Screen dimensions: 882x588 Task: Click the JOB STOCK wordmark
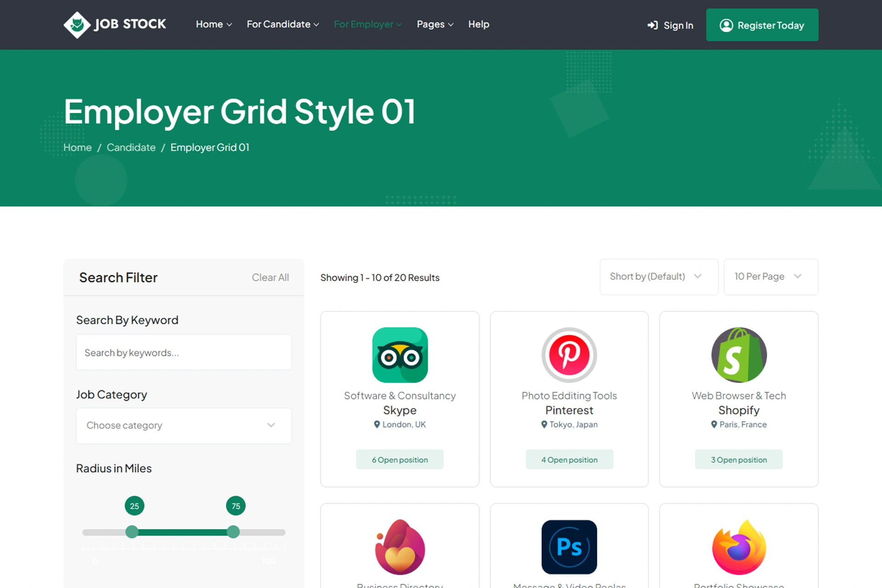click(x=130, y=24)
